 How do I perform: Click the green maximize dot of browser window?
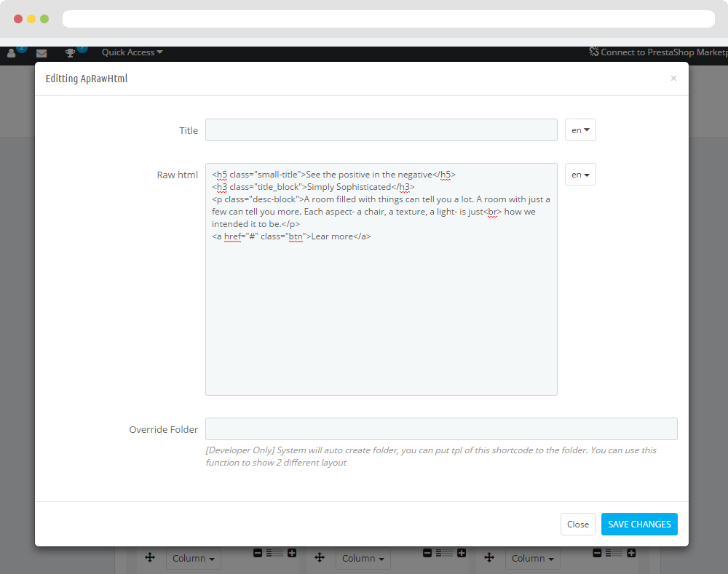tap(44, 19)
